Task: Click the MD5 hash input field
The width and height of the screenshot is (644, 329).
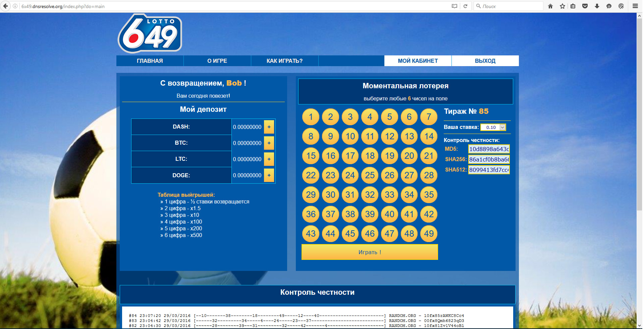Action: (489, 149)
